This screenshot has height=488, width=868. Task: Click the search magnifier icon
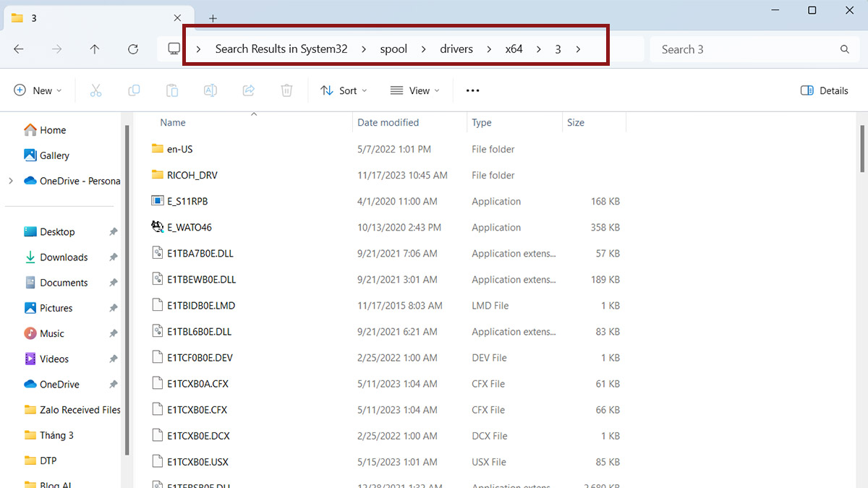[x=844, y=49]
